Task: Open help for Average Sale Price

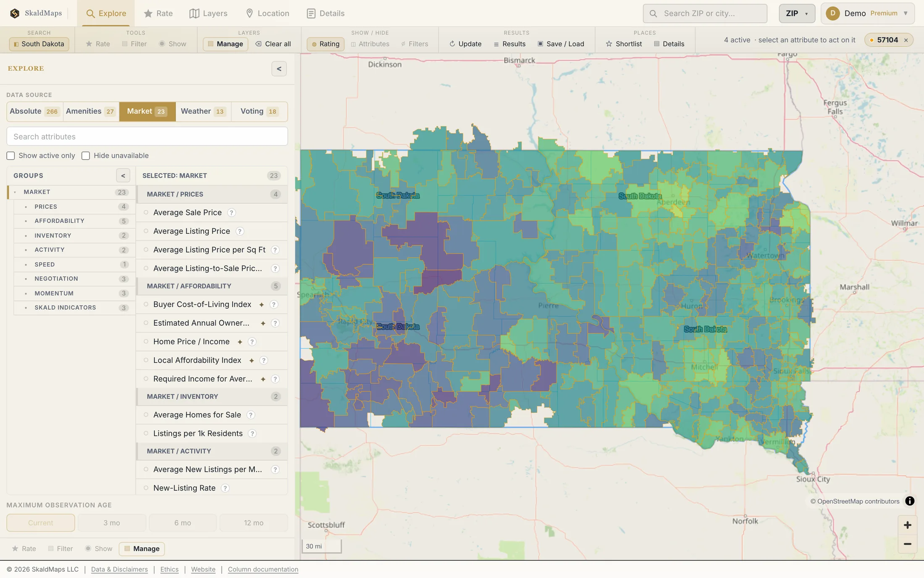Action: pos(231,213)
